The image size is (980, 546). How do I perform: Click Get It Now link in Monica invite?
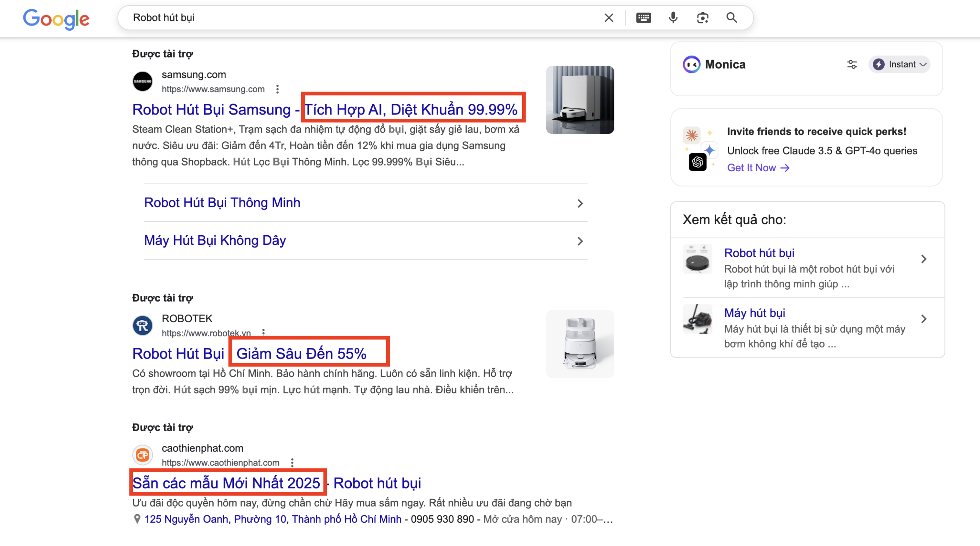[758, 168]
